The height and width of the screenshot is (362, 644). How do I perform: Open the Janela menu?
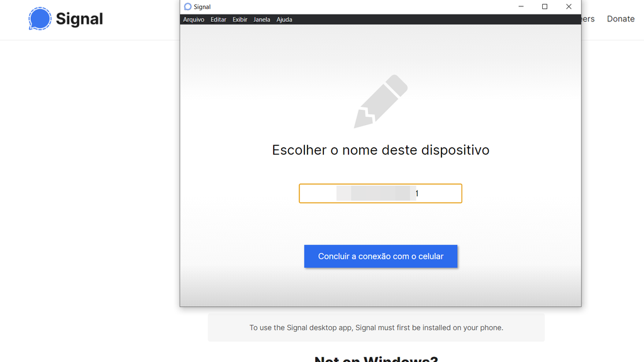click(262, 19)
